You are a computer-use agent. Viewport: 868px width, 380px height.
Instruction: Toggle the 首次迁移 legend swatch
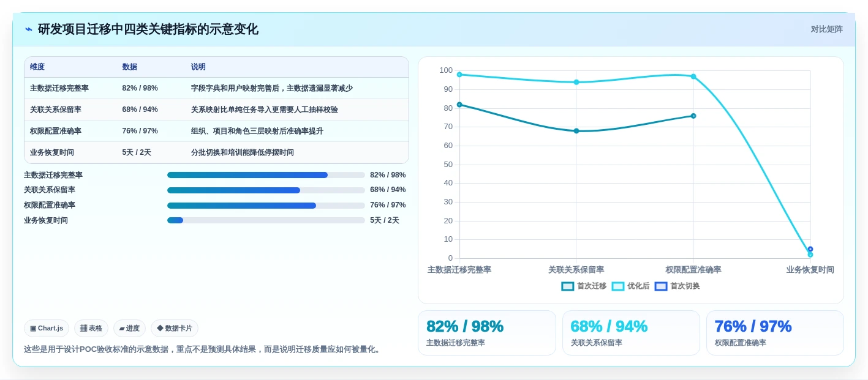[x=568, y=286]
